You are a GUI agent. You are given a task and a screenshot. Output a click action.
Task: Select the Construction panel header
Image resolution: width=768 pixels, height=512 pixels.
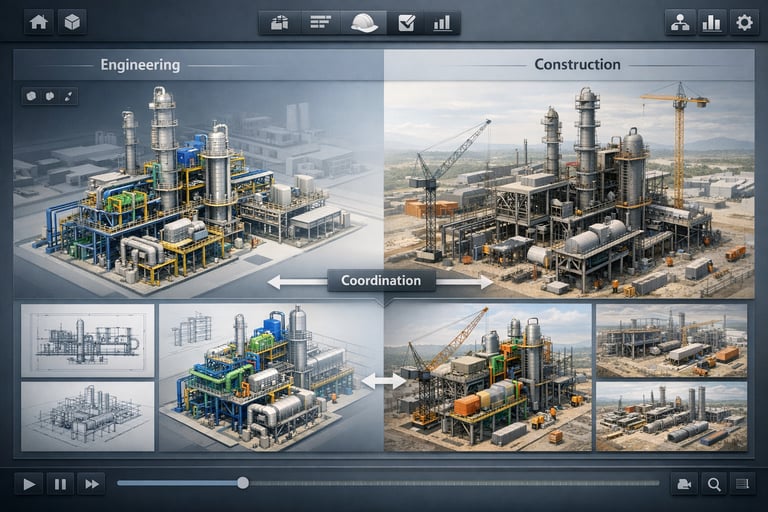click(x=569, y=65)
